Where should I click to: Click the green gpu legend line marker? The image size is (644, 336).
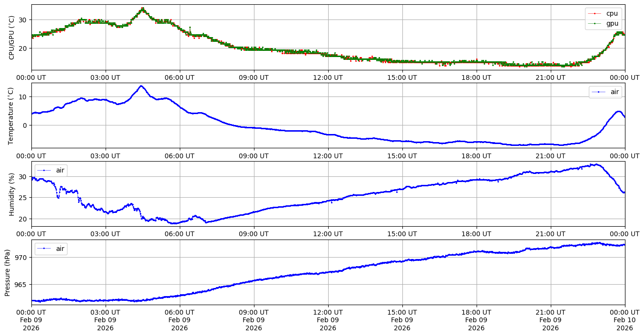[595, 23]
